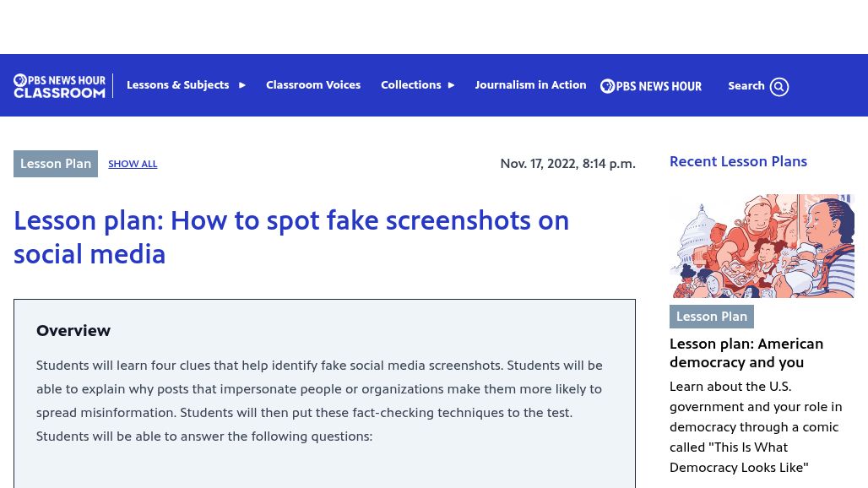Open the democracy comic thumbnail image
Image resolution: width=868 pixels, height=488 pixels.
762,247
